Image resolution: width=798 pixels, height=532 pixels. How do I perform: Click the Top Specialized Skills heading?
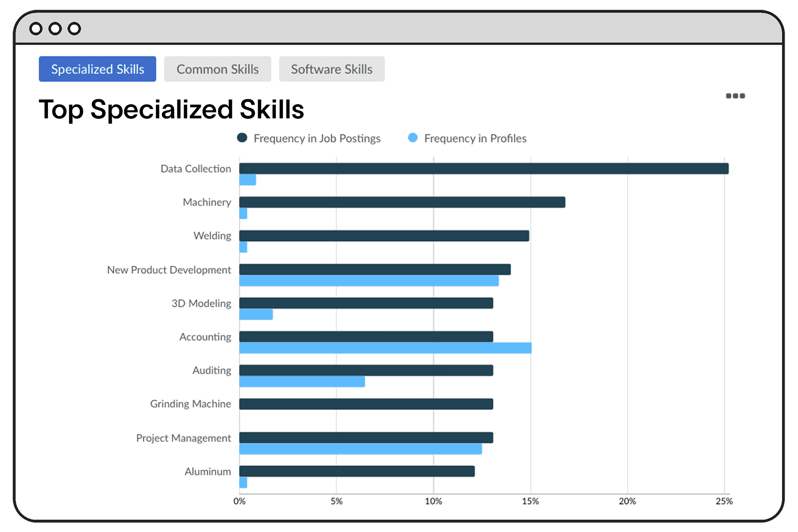(x=172, y=110)
